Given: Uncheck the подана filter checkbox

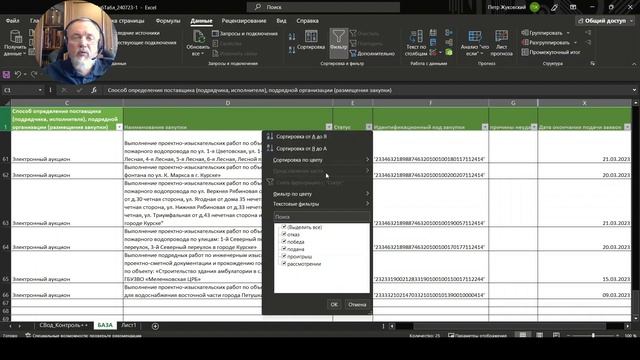Looking at the screenshot, I should [284, 249].
